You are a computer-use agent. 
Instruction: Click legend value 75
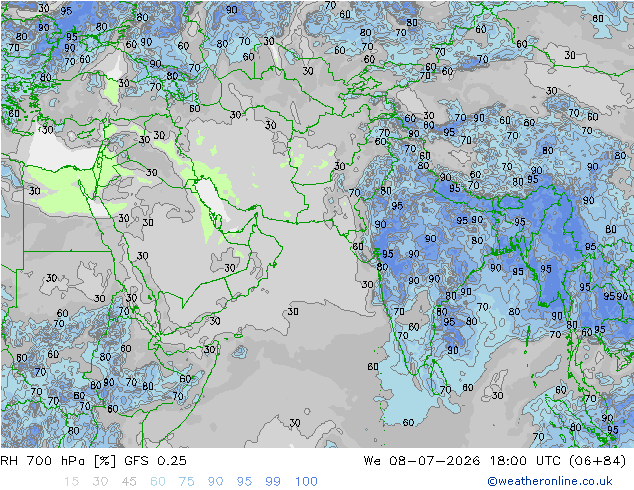[186, 482]
